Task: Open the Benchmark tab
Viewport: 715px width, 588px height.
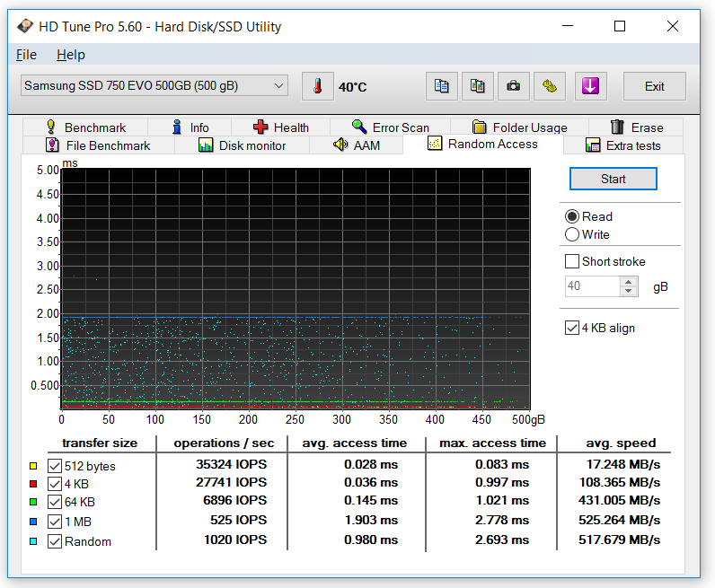Action: coord(85,127)
